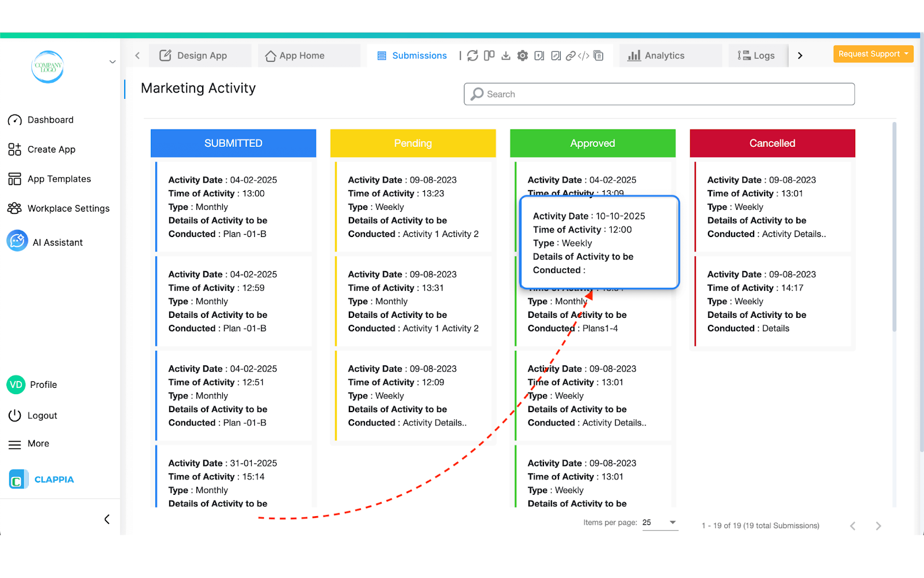Screen dimensions: 924x578
Task: Click the board's vertical scrollbar
Action: (x=894, y=227)
